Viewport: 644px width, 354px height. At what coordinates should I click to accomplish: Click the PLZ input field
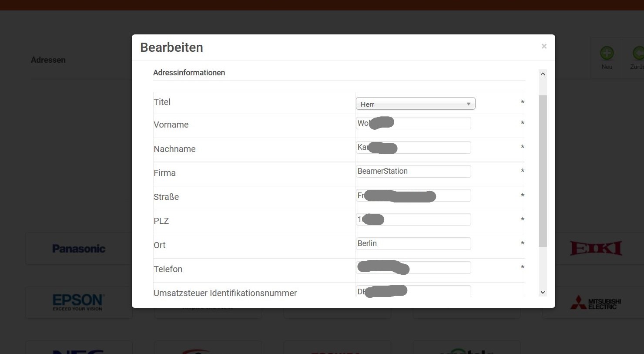pyautogui.click(x=426, y=219)
